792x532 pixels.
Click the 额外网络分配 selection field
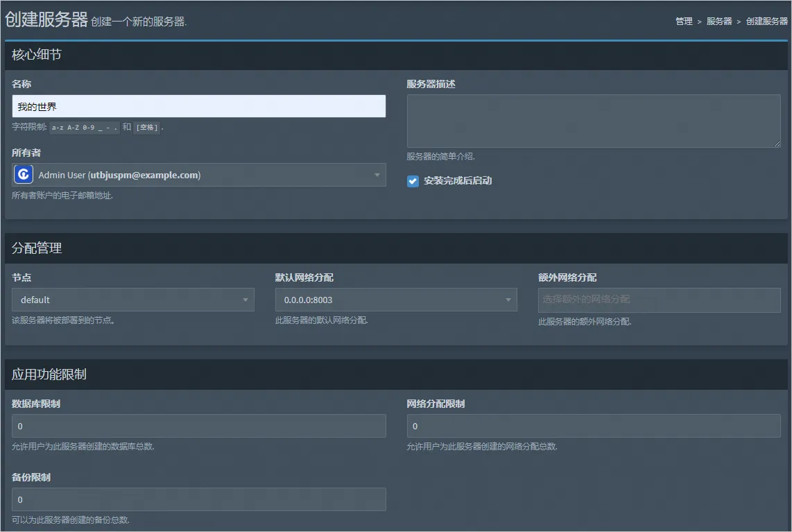click(x=659, y=300)
